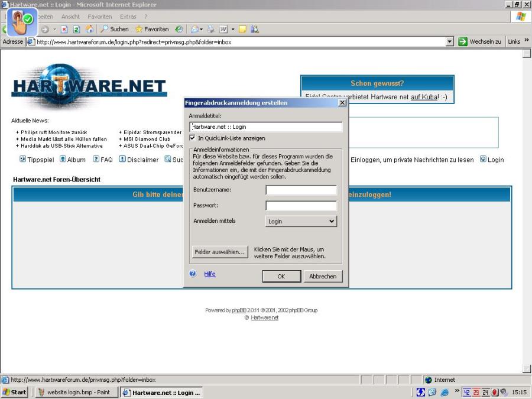Confirm the dialog with OK
This screenshot has height=399, width=532.
281,276
